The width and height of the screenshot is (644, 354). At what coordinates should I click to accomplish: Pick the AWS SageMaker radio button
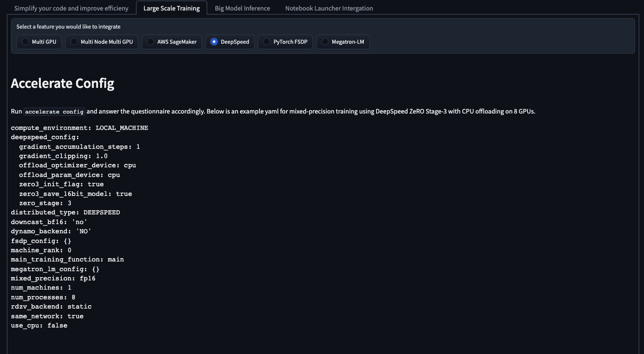point(151,42)
